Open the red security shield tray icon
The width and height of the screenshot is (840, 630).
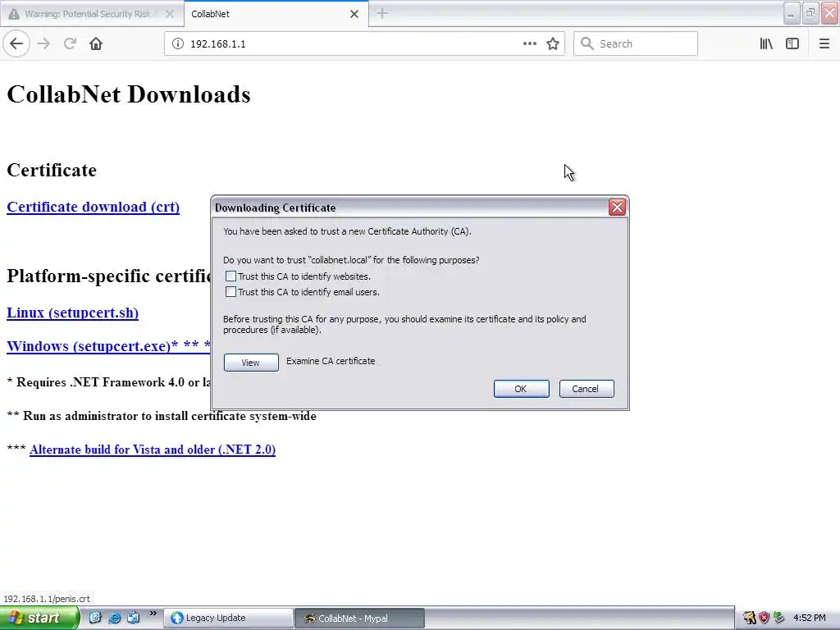764,618
